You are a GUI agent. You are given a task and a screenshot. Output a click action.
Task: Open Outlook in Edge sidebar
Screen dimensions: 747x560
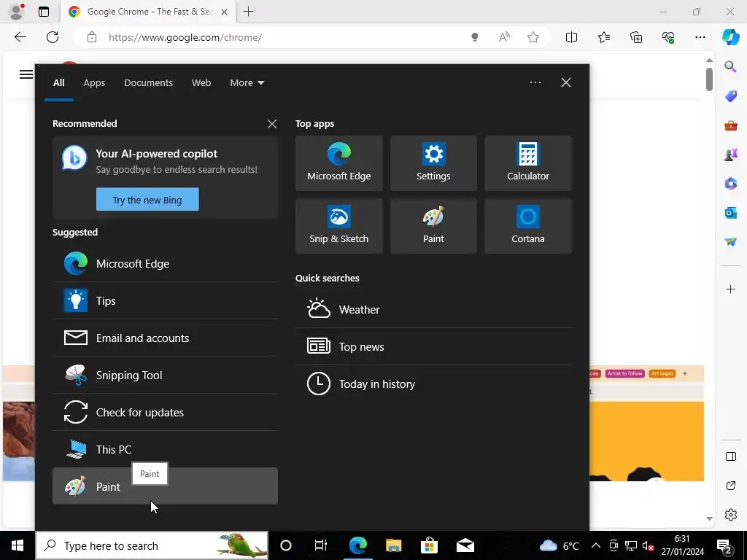(x=730, y=213)
